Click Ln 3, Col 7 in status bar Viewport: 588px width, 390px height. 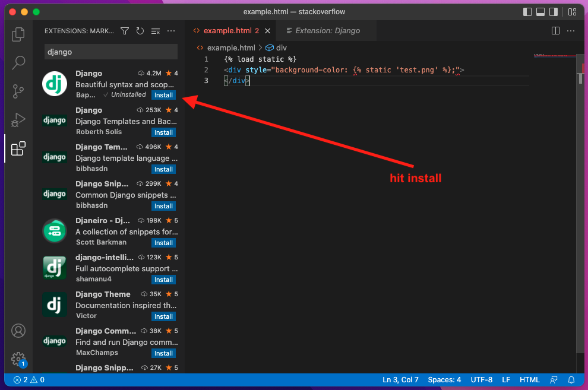(400, 380)
